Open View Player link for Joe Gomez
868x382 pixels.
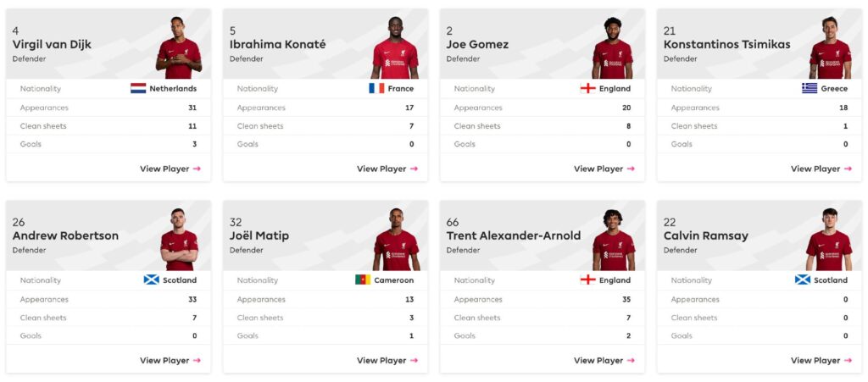tap(604, 169)
